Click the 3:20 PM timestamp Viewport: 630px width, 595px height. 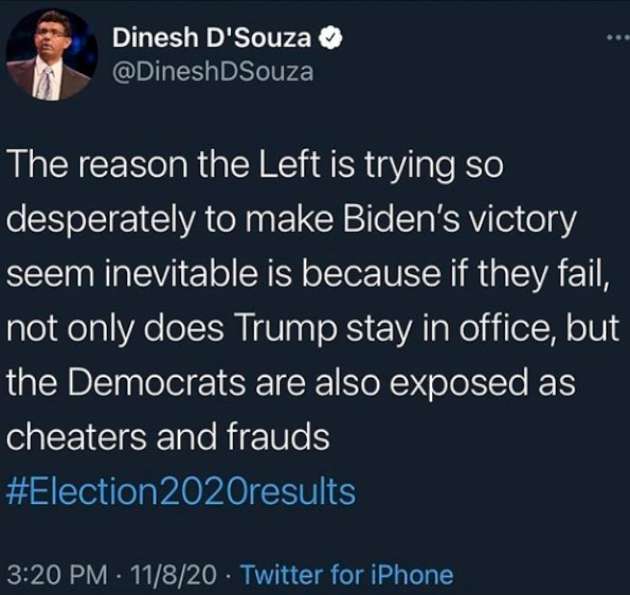click(57, 574)
